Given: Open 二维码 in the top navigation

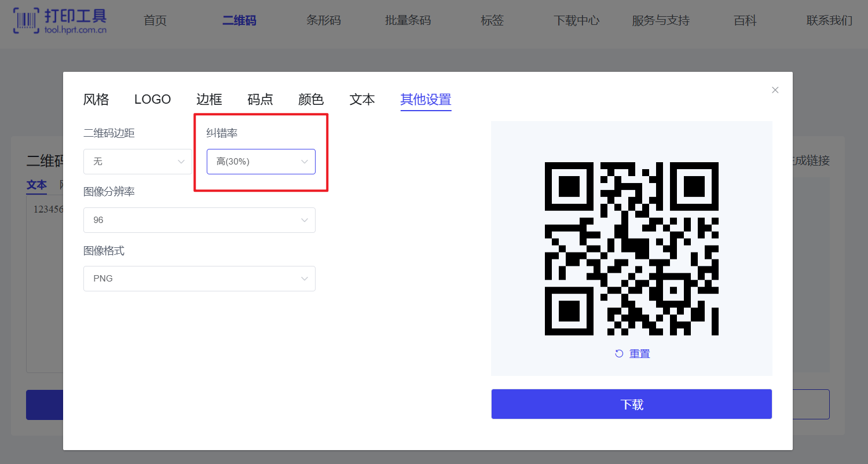Looking at the screenshot, I should tap(239, 21).
